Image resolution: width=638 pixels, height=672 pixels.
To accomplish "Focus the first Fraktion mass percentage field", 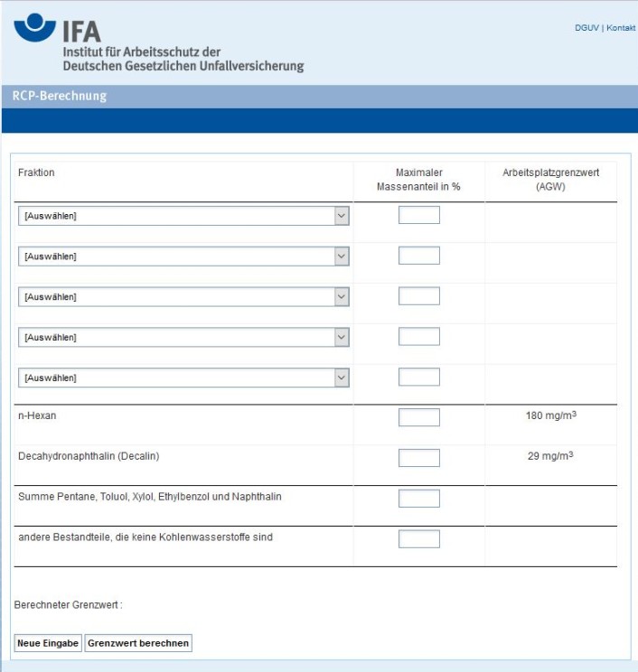I will tap(419, 215).
